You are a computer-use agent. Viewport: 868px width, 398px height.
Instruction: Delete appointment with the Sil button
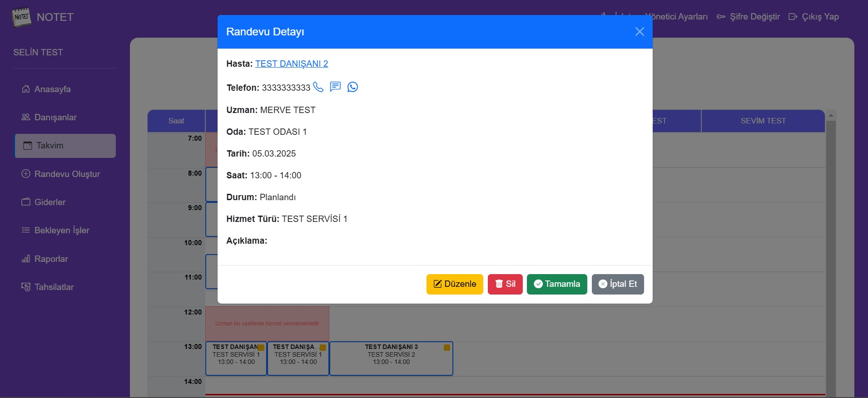(x=505, y=284)
